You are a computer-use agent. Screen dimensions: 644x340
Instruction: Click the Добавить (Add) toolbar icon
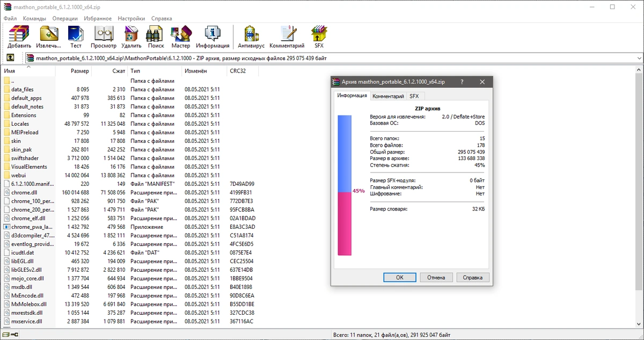(x=19, y=37)
